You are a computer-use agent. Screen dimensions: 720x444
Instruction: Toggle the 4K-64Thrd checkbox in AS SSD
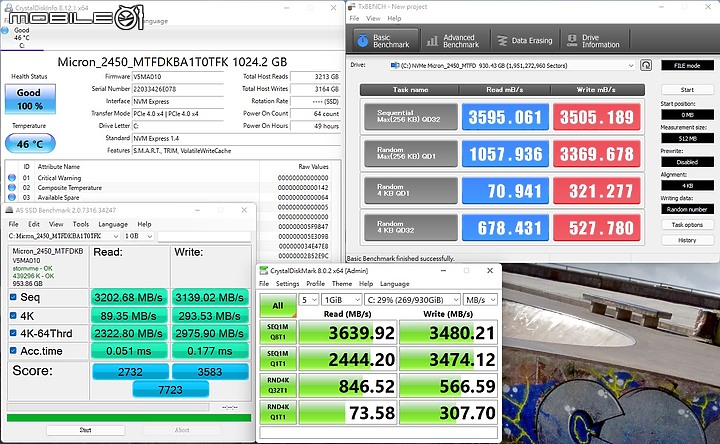tap(13, 333)
